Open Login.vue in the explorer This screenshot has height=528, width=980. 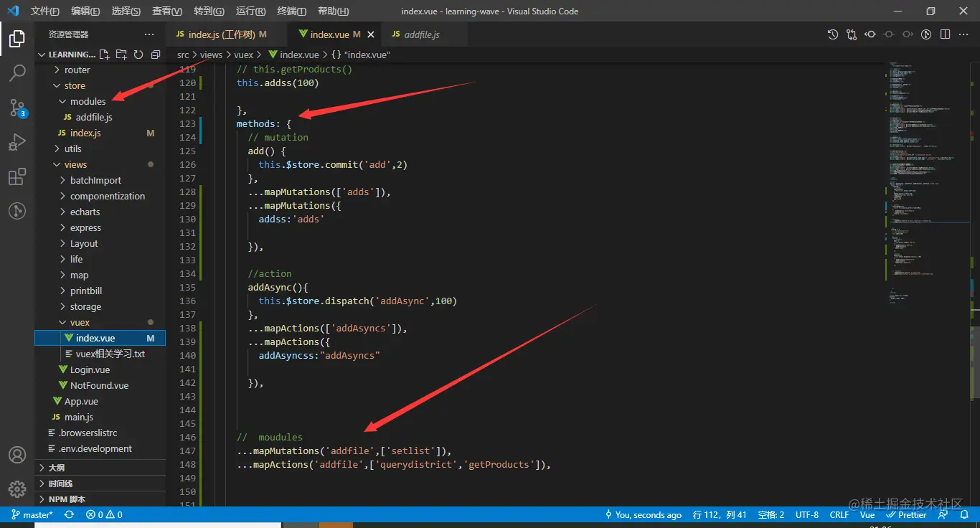pyautogui.click(x=100, y=370)
